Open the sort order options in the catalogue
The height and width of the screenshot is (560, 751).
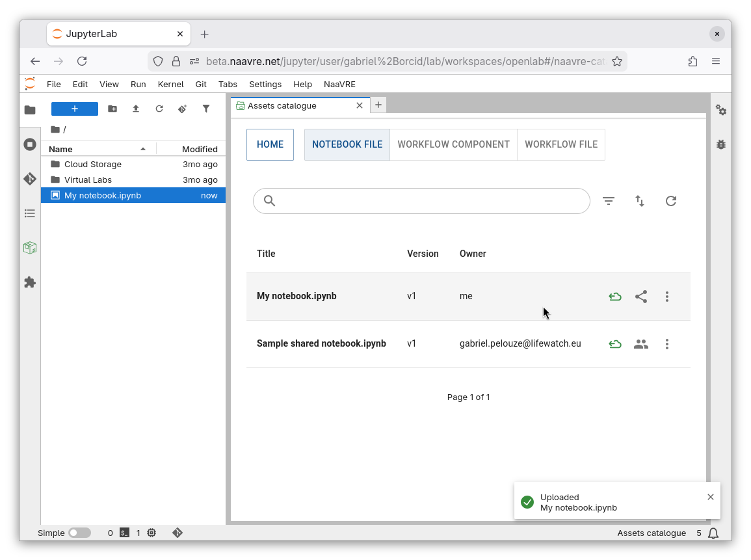click(x=640, y=201)
